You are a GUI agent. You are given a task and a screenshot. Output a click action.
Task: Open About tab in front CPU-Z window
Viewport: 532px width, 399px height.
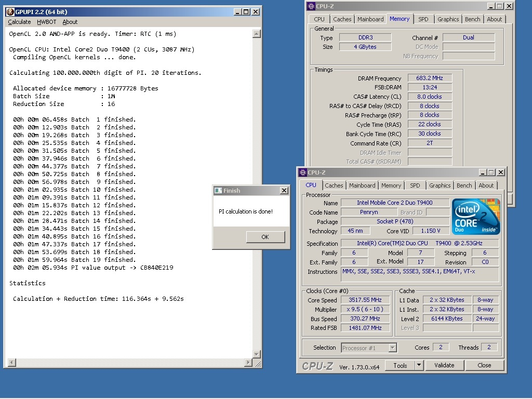(486, 185)
